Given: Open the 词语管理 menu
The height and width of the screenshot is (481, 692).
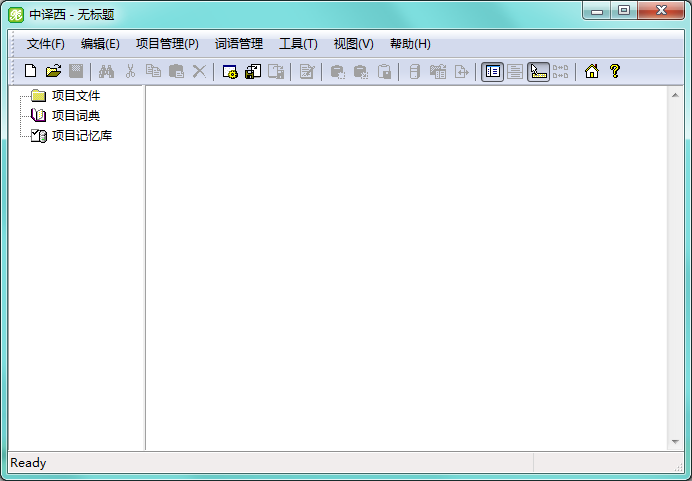Looking at the screenshot, I should (x=239, y=44).
